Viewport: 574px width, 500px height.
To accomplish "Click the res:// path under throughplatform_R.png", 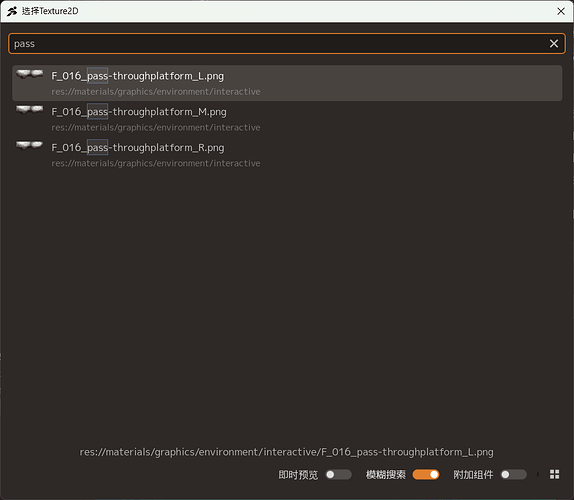I will (156, 163).
